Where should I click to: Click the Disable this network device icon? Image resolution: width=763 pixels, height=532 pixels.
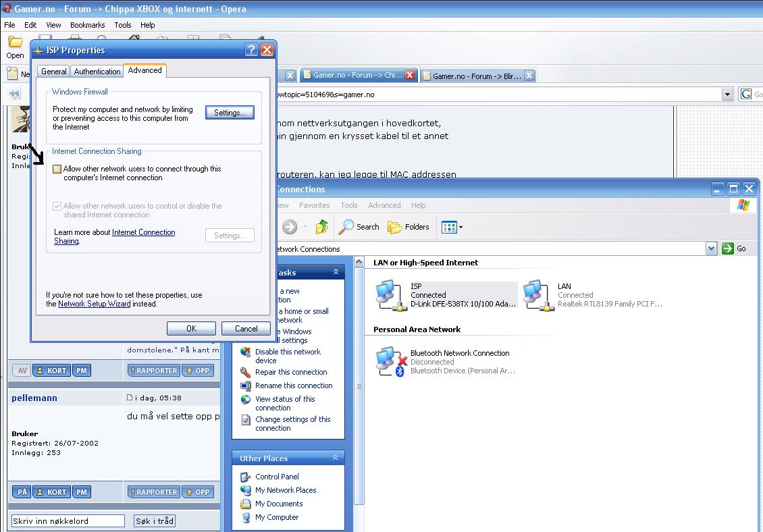tap(246, 352)
